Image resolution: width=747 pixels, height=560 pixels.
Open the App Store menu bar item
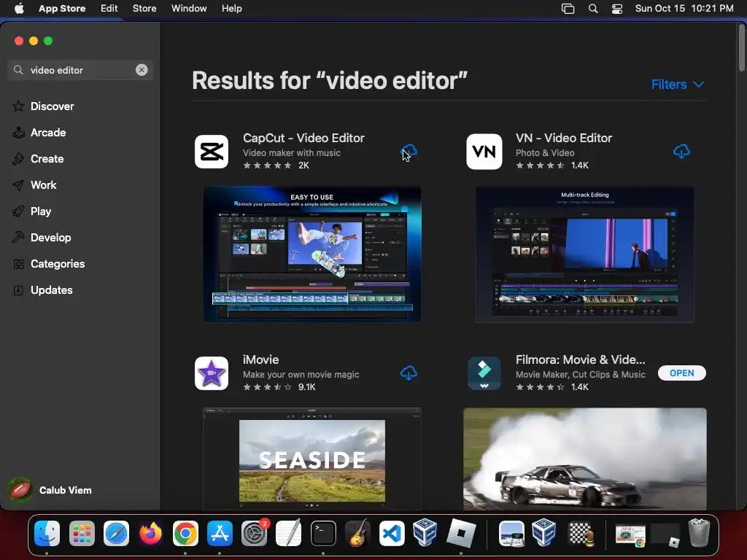coord(62,9)
